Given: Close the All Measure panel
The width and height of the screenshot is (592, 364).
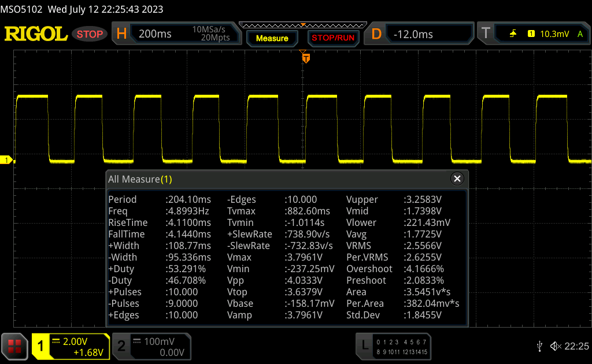Looking at the screenshot, I should point(457,179).
